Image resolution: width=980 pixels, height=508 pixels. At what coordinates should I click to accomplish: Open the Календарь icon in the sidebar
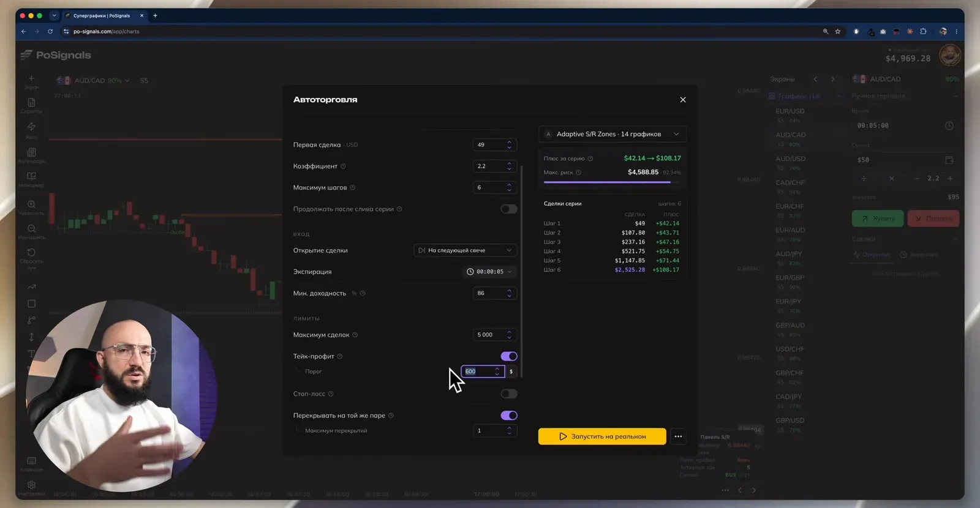point(31,152)
